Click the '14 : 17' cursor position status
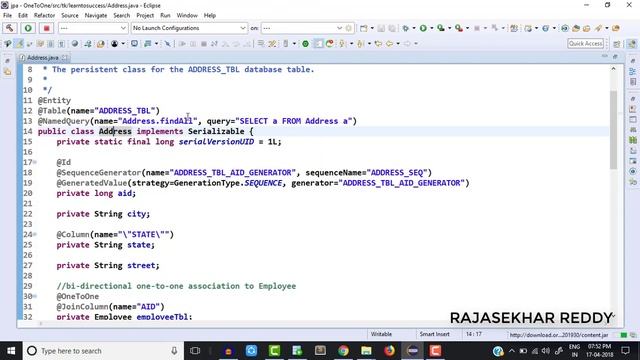This screenshot has height=360, width=640. coord(473,334)
